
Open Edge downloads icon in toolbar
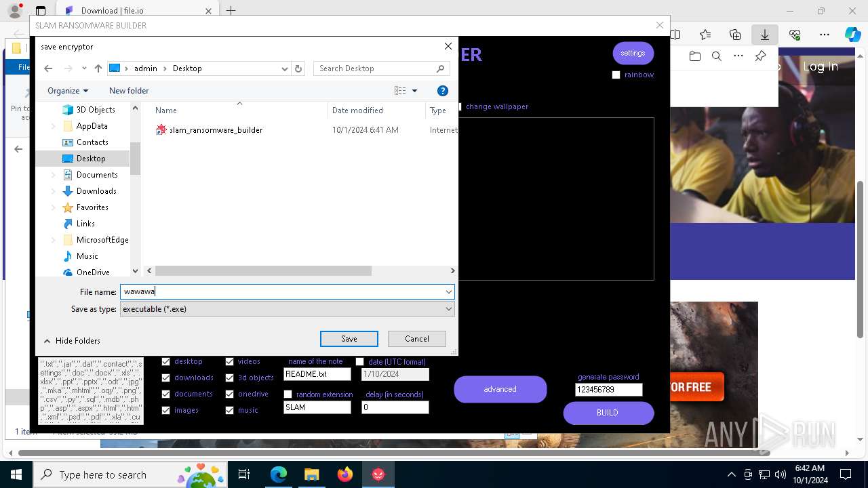tap(764, 35)
